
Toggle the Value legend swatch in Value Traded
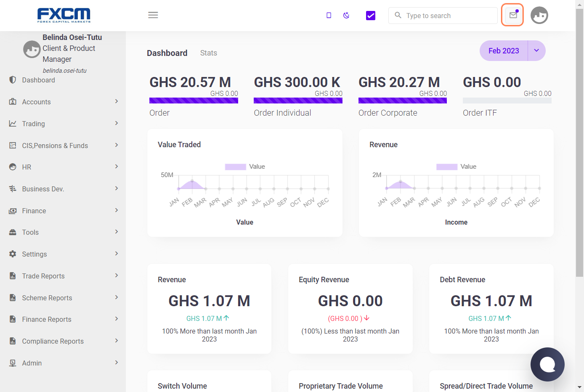[x=235, y=167]
